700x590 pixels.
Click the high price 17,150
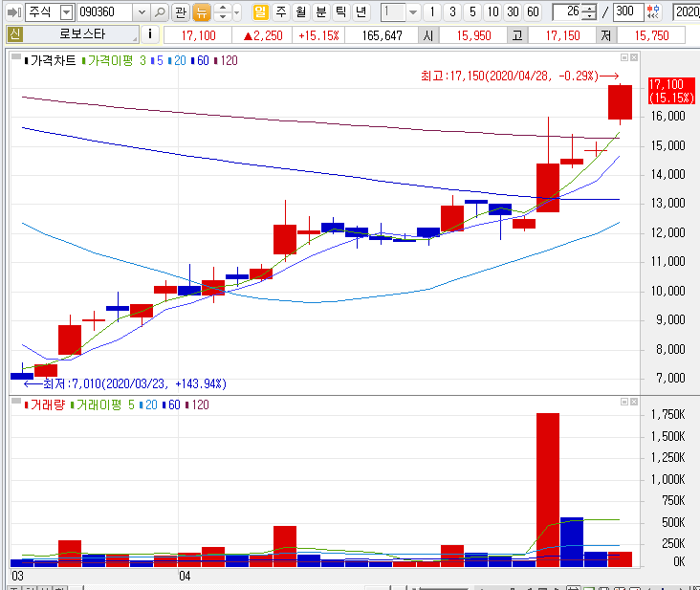click(x=562, y=35)
